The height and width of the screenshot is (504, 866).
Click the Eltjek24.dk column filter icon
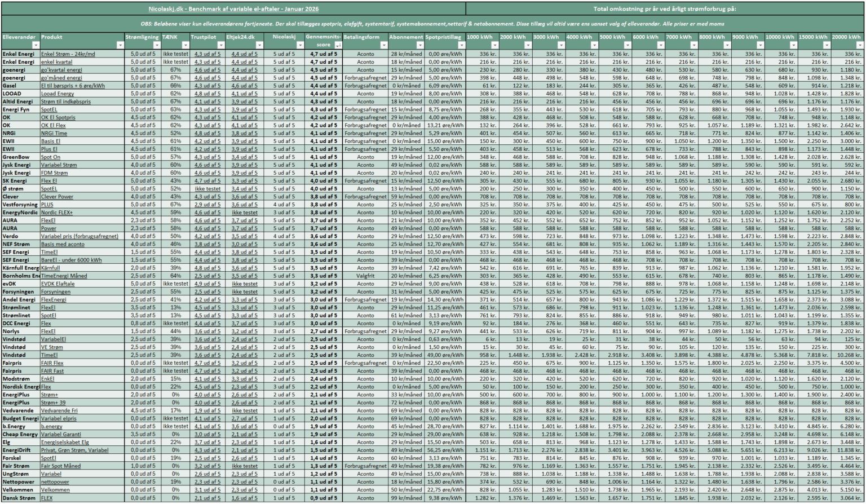[x=258, y=45]
